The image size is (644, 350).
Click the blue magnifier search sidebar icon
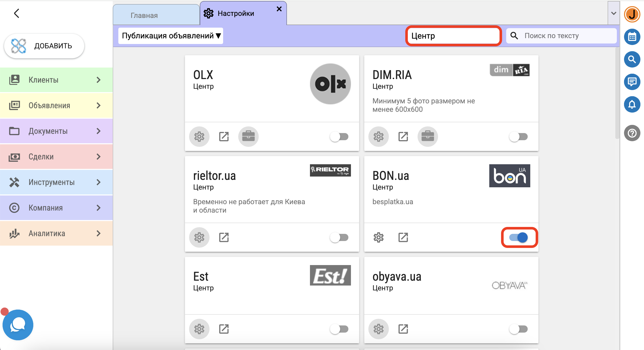coord(632,60)
